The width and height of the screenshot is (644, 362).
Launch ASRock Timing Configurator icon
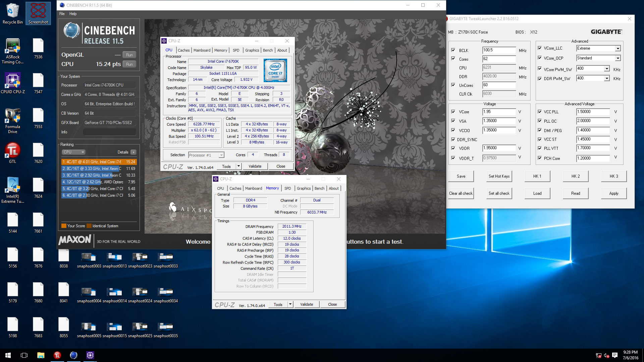click(x=12, y=51)
